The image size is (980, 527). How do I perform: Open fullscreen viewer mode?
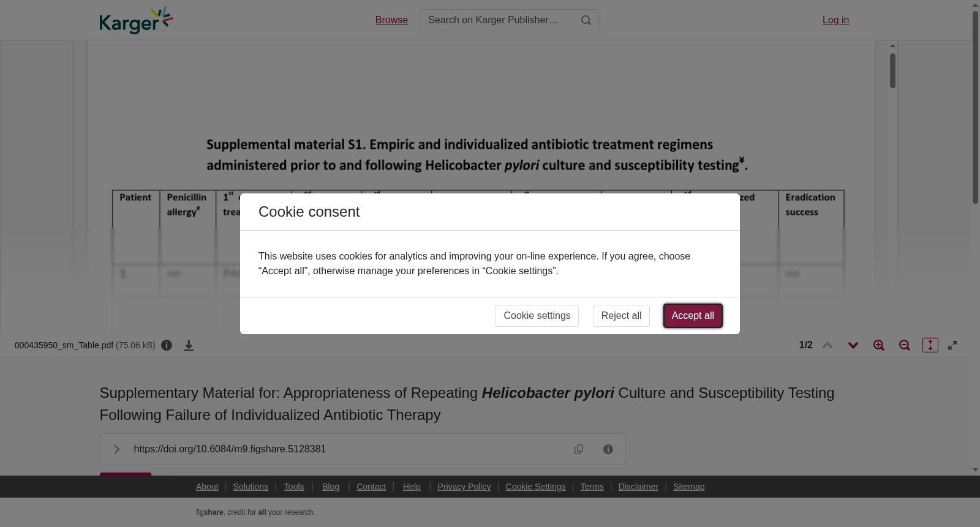952,345
